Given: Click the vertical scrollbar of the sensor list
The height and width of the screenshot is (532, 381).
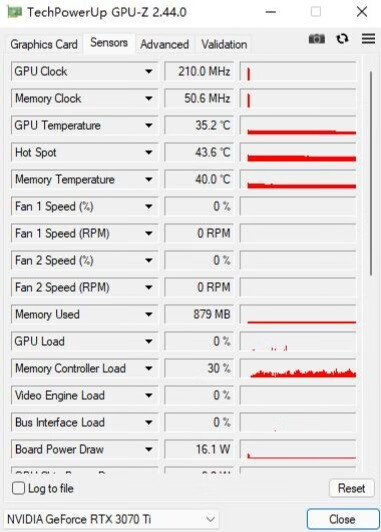Looking at the screenshot, I should pos(371,173).
